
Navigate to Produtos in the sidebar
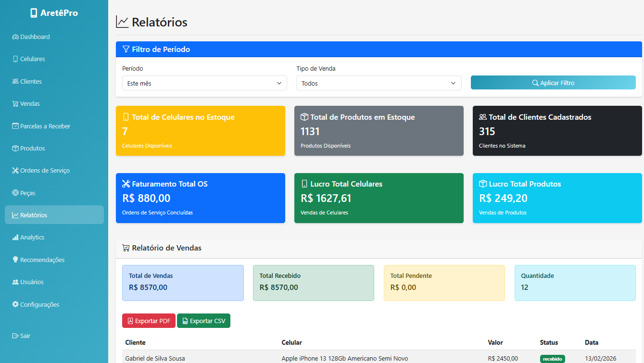click(32, 149)
